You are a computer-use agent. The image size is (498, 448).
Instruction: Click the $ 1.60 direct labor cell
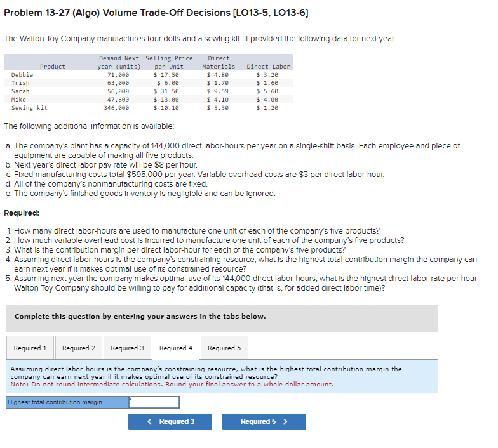267,83
